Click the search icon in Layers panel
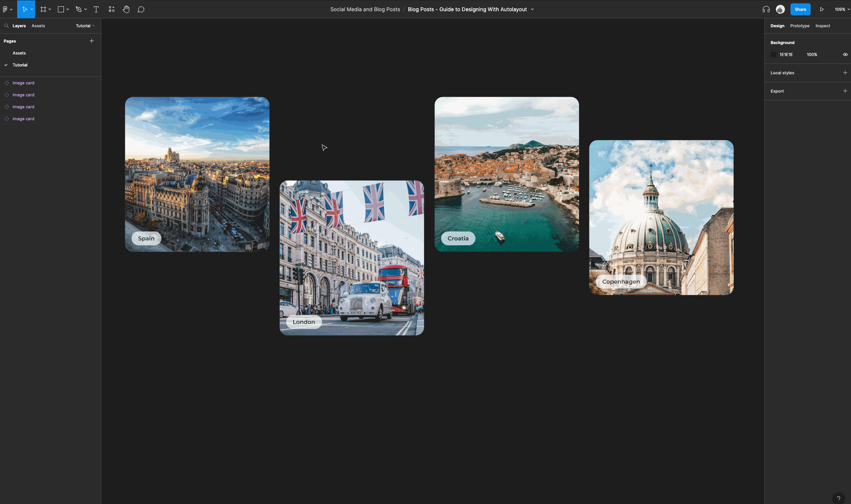 pos(6,26)
